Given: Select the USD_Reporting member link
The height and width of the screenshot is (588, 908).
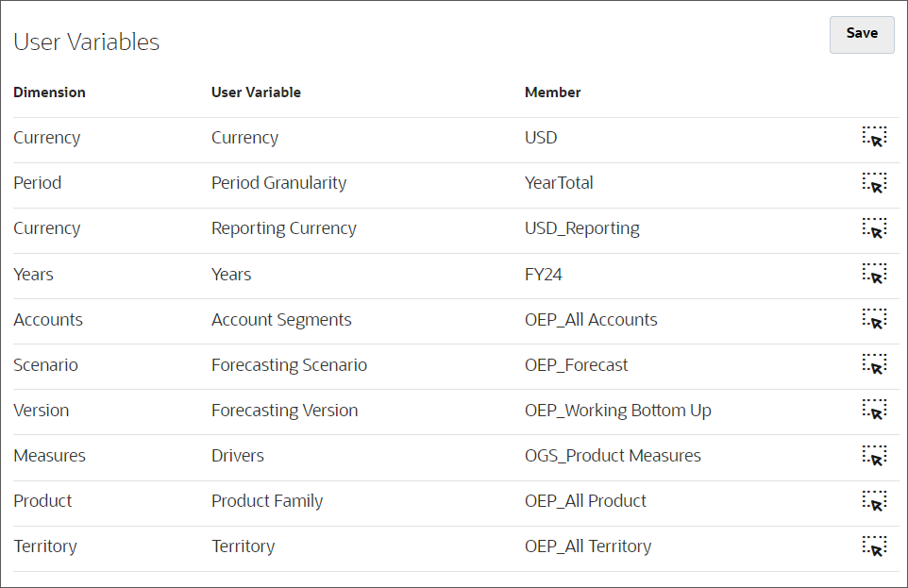Looking at the screenshot, I should coord(581,228).
